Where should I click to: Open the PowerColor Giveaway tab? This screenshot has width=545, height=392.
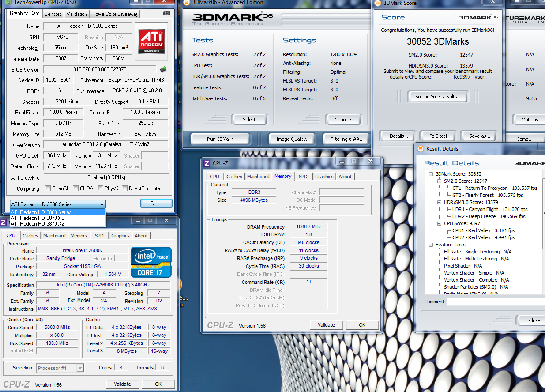coord(115,14)
